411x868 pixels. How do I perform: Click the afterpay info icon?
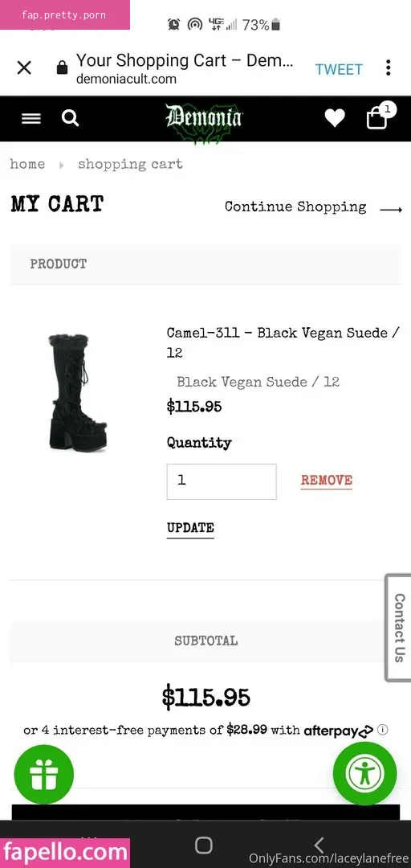382,730
